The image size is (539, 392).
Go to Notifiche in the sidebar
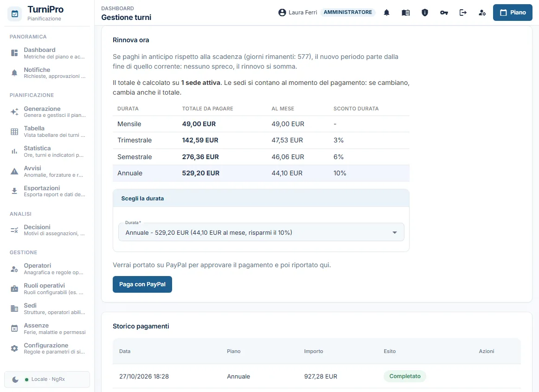pos(47,72)
